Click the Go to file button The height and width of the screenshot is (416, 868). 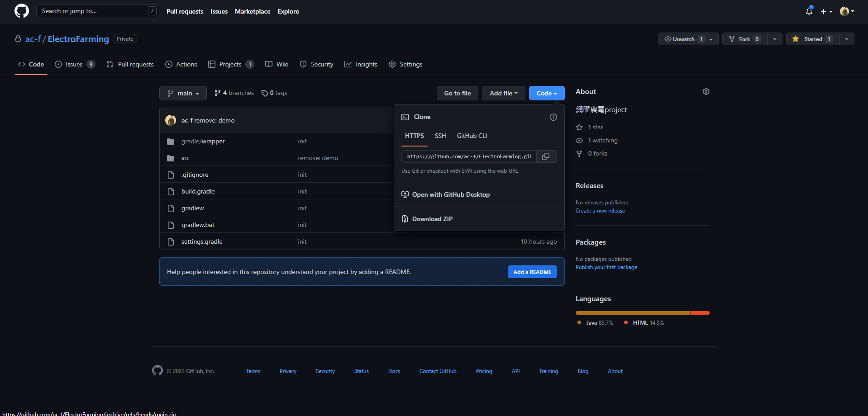coord(458,93)
